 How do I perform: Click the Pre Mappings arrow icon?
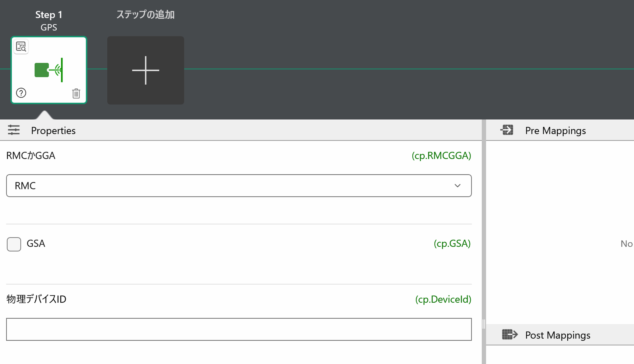[x=507, y=130]
